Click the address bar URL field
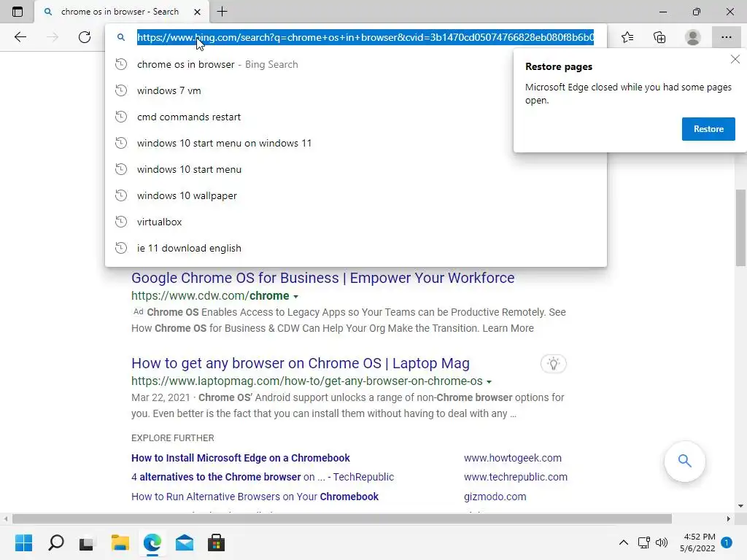 coord(365,37)
